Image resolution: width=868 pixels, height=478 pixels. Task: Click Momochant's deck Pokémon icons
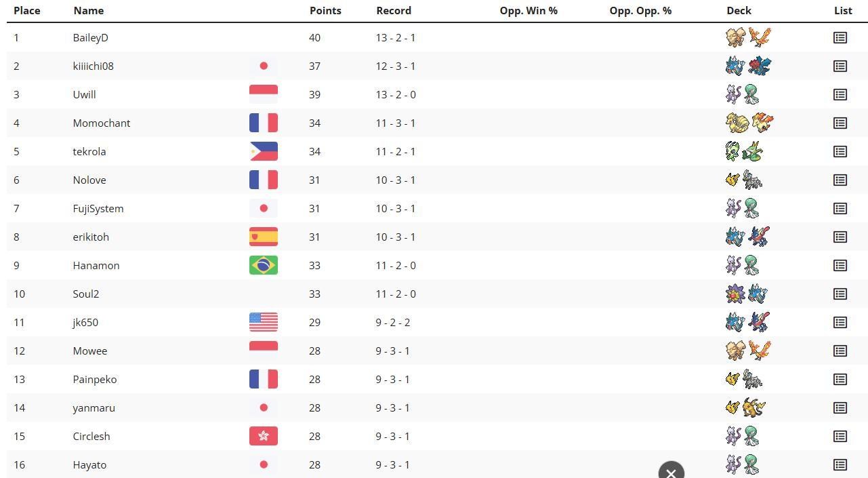pos(749,123)
